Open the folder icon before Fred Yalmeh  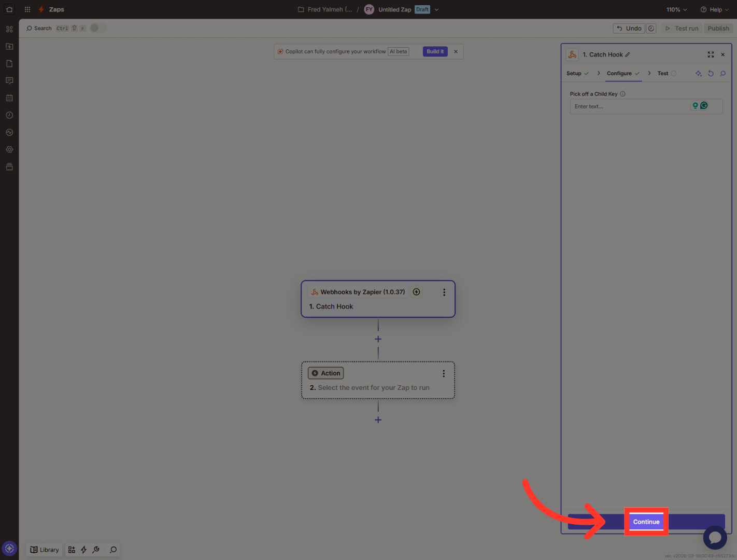[301, 9]
